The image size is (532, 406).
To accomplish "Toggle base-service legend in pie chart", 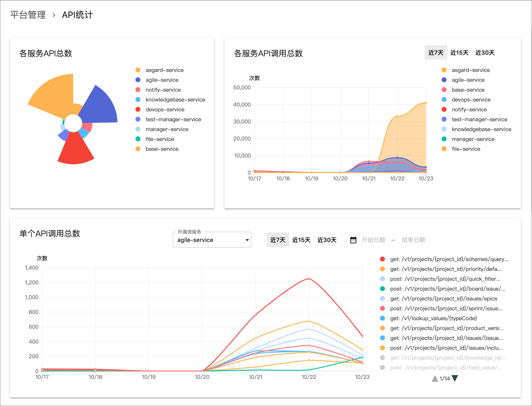I will coord(157,149).
